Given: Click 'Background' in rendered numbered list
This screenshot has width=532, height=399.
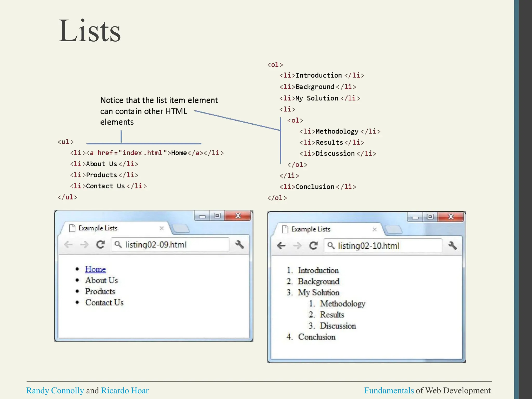Looking at the screenshot, I should click(x=319, y=282).
